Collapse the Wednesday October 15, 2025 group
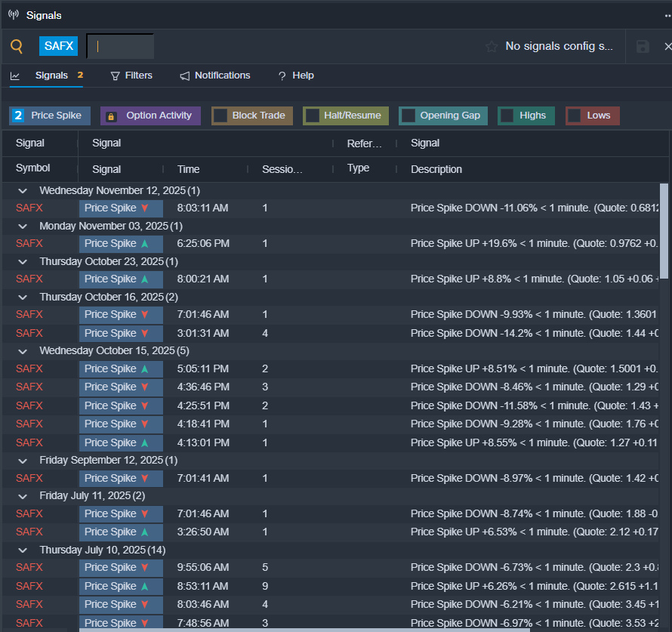This screenshot has width=672, height=632. 23,351
